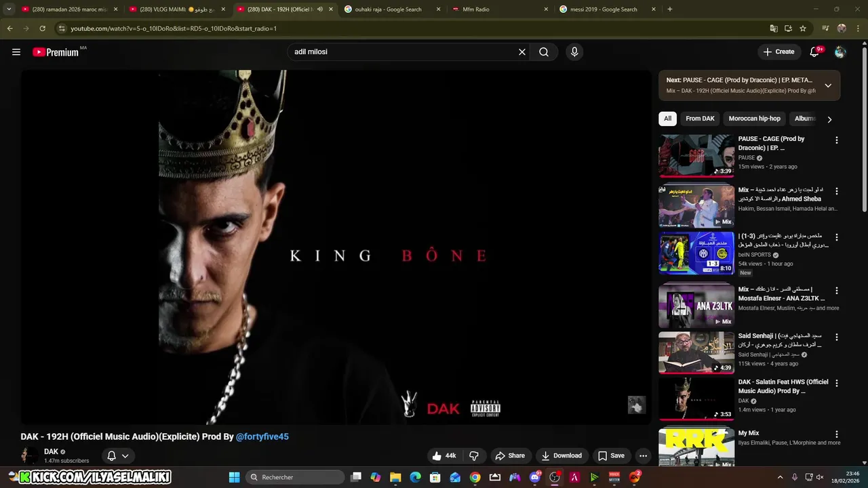Select the 'All' filter chip
This screenshot has height=488, width=868.
tap(667, 119)
